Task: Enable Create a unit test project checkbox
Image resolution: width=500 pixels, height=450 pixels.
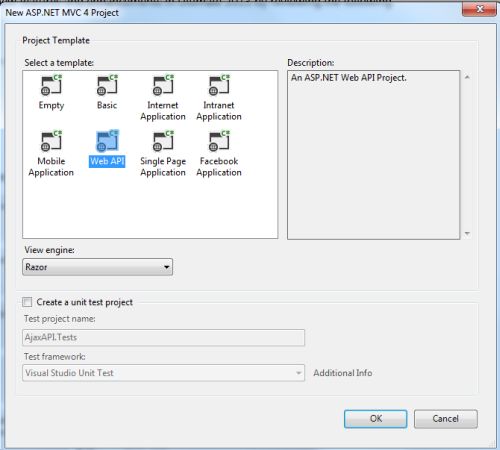Action: tap(27, 302)
